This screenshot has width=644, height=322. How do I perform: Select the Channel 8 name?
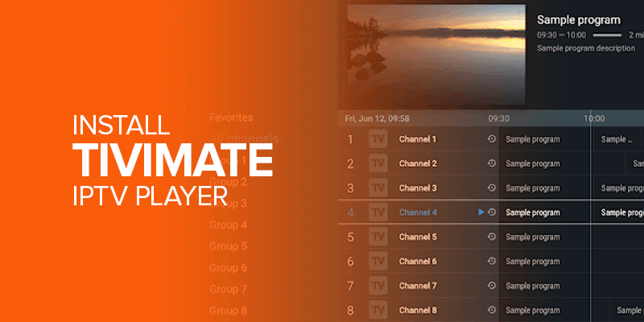click(x=418, y=310)
